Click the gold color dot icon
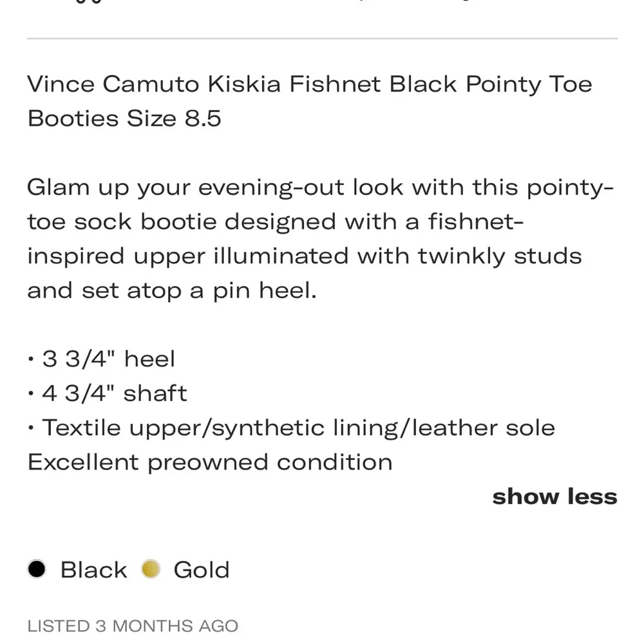Screen dimensions: 644x644 pos(149,569)
